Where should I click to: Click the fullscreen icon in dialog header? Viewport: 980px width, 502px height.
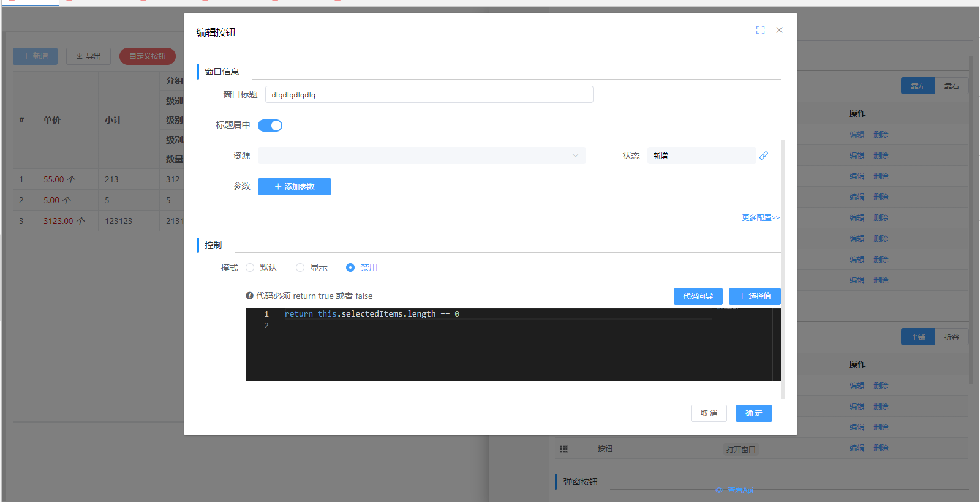click(760, 30)
